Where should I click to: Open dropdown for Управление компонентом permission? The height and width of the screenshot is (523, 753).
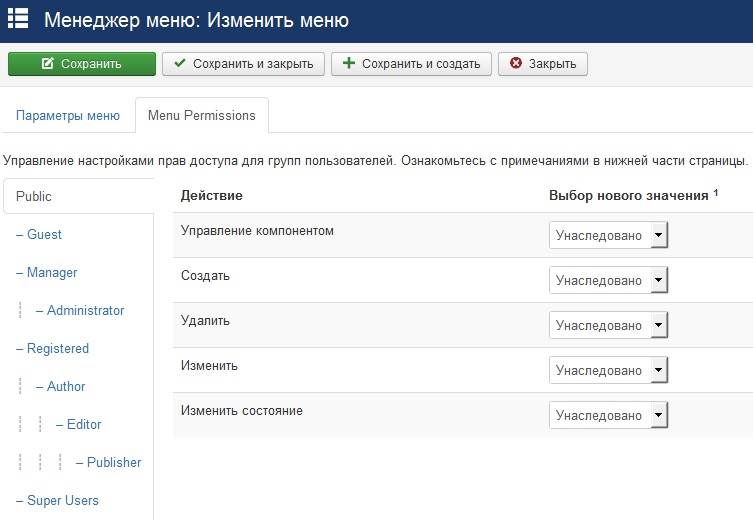(x=608, y=235)
